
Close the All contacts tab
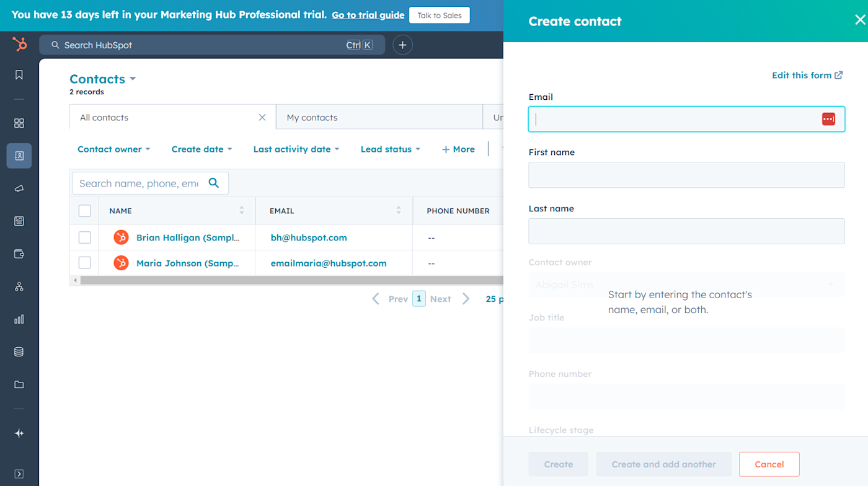(x=262, y=117)
